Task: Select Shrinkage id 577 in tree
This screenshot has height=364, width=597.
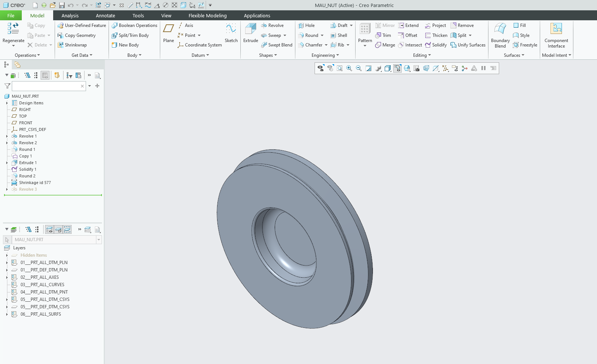Action: [x=35, y=183]
